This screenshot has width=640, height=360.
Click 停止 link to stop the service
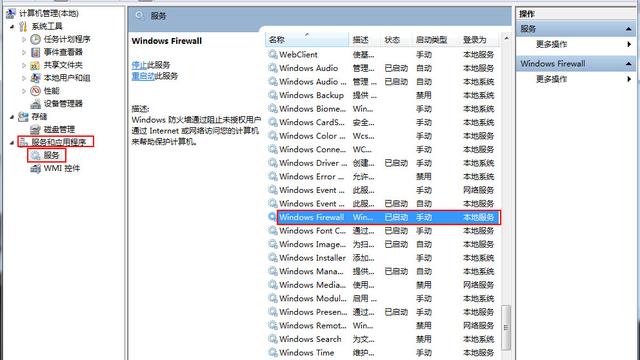[x=139, y=65]
